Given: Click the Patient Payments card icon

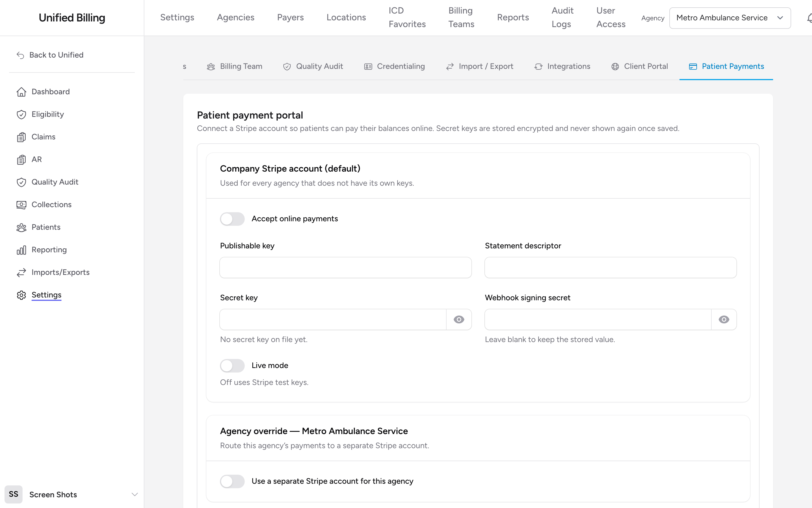Looking at the screenshot, I should click(x=693, y=67).
